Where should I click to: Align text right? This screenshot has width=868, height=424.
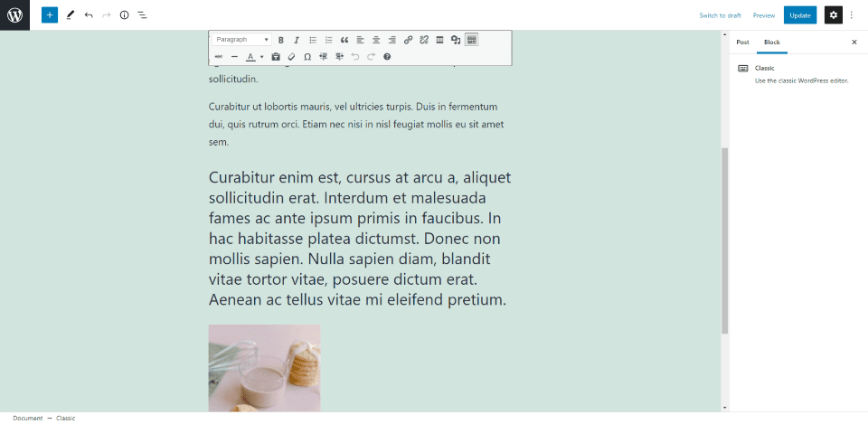[392, 40]
